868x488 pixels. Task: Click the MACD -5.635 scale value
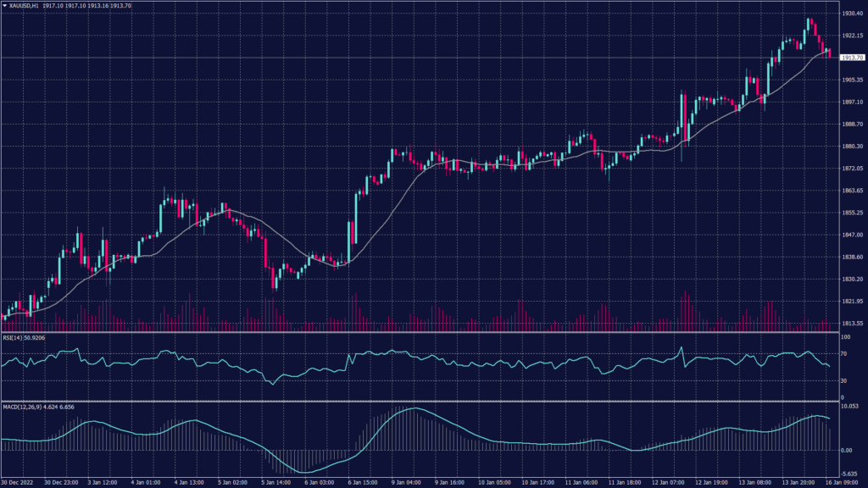click(x=849, y=474)
